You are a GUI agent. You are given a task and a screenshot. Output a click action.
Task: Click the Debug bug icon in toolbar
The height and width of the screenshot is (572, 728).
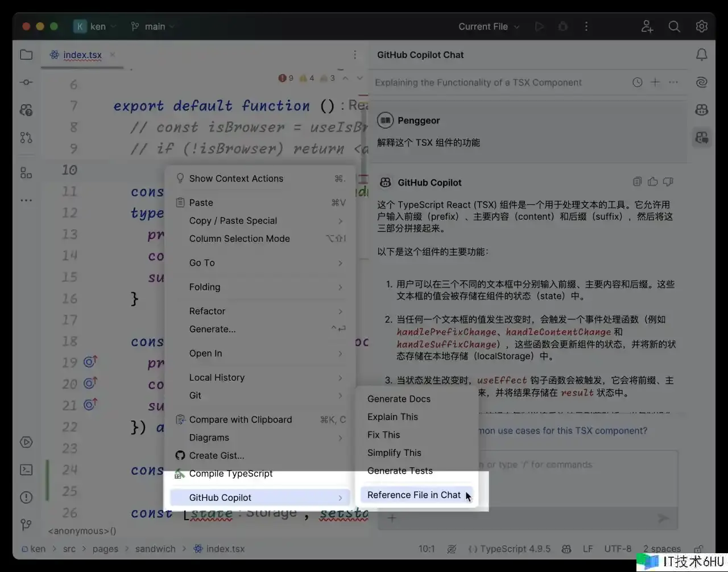[x=562, y=27]
